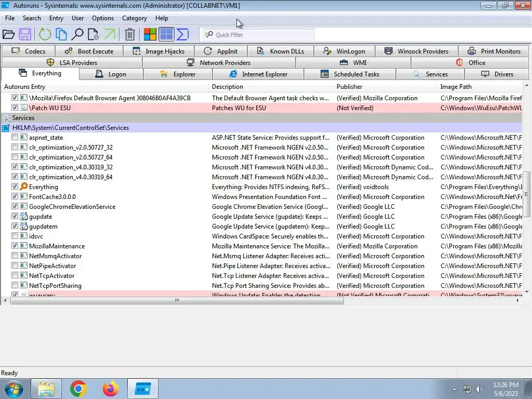Image resolution: width=532 pixels, height=399 pixels.
Task: Switch to the Drivers tab
Action: point(497,74)
